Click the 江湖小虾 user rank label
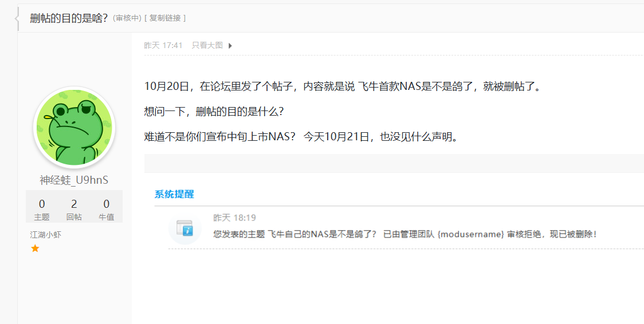The width and height of the screenshot is (644, 324). coord(45,234)
